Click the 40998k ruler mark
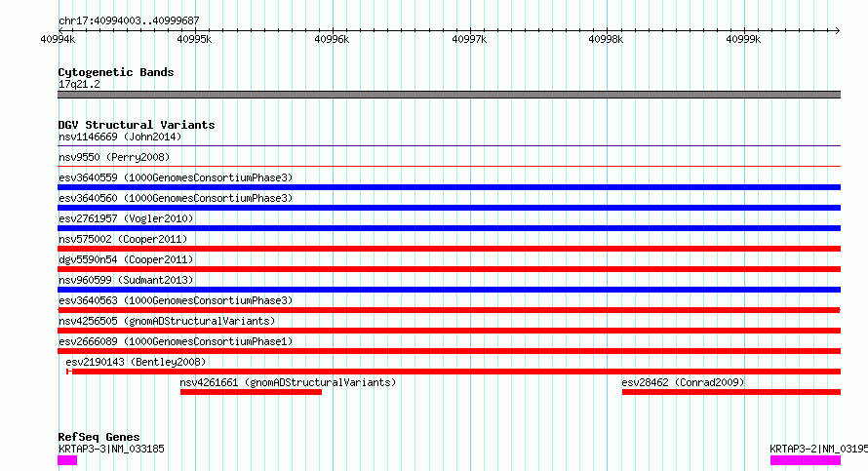868x471 pixels. [x=606, y=39]
